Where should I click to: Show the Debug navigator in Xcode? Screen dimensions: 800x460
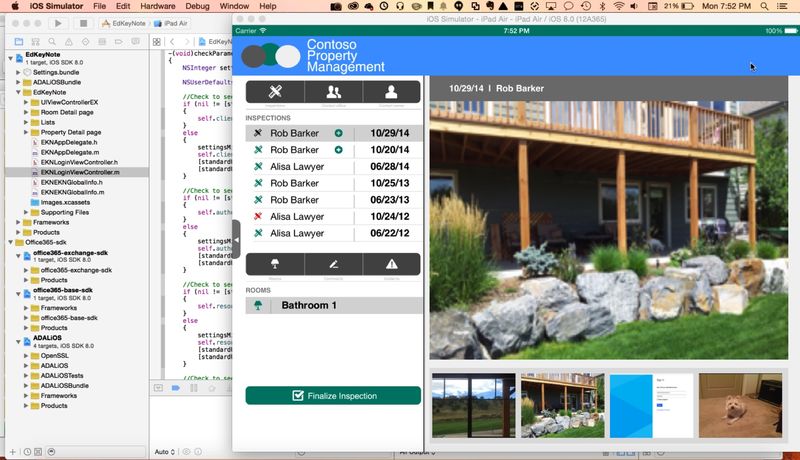(x=102, y=42)
